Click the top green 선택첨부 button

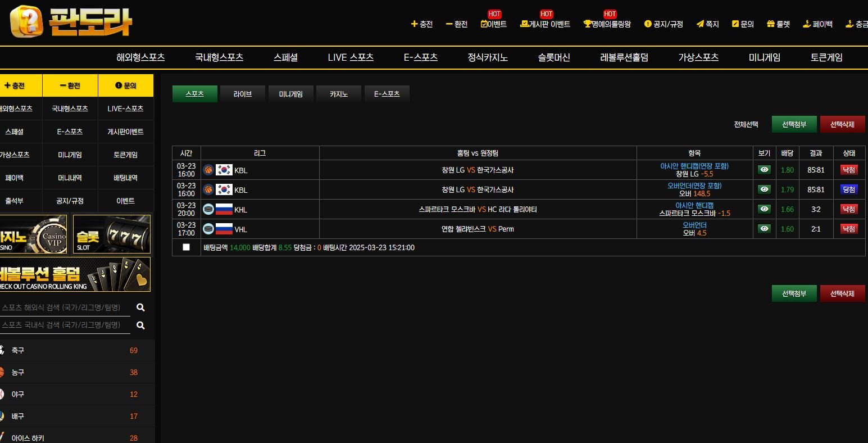794,124
